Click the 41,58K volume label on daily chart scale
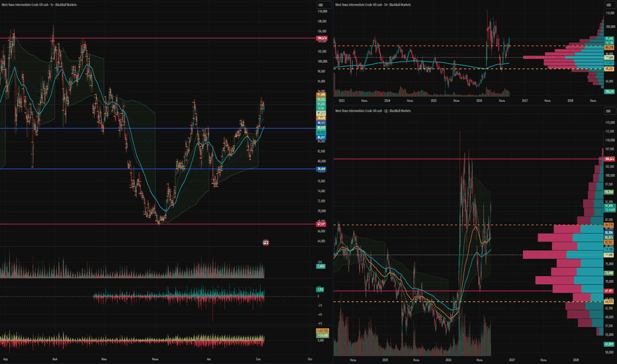 pos(609,344)
